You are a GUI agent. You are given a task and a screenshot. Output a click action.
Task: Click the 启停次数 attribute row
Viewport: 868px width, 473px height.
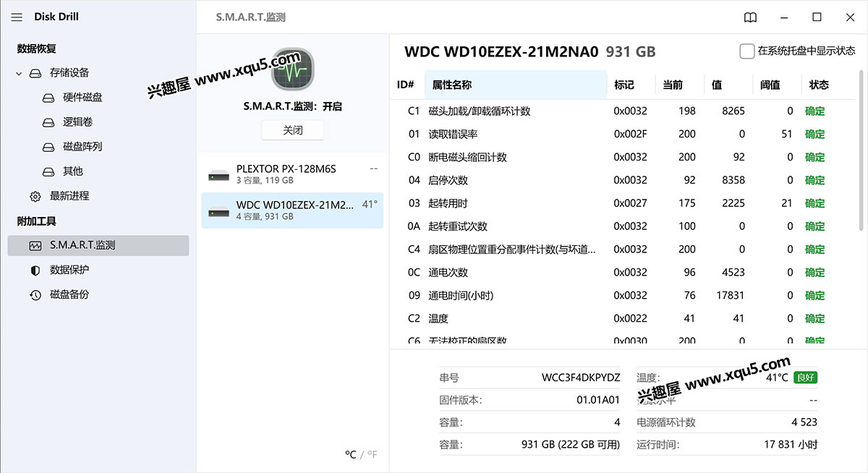tap(622, 180)
